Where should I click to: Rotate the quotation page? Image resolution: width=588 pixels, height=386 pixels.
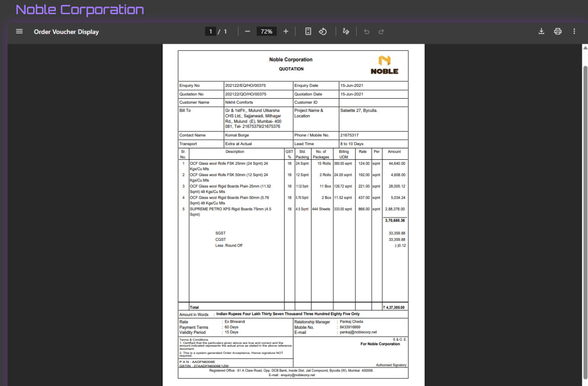[x=323, y=31]
